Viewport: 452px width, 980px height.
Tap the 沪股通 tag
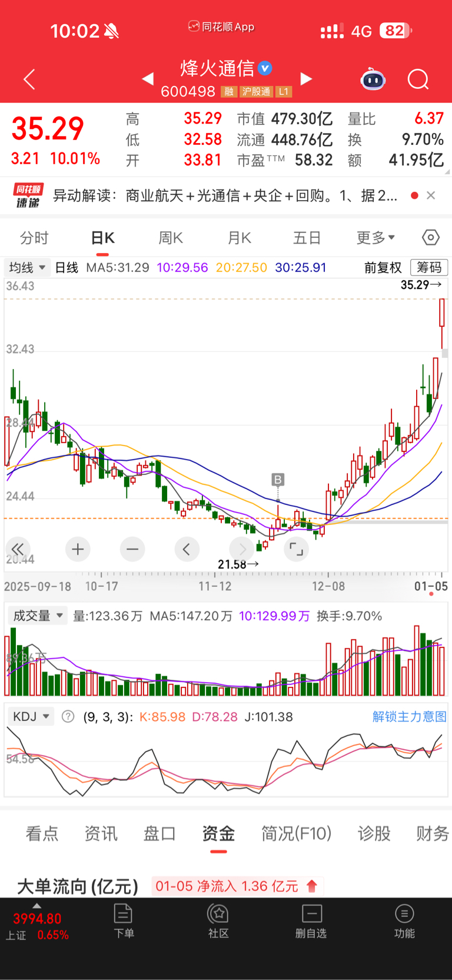(x=256, y=92)
